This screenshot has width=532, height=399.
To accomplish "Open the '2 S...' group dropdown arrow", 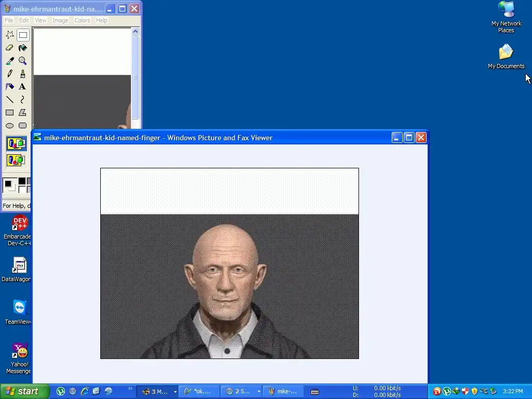I will point(259,392).
